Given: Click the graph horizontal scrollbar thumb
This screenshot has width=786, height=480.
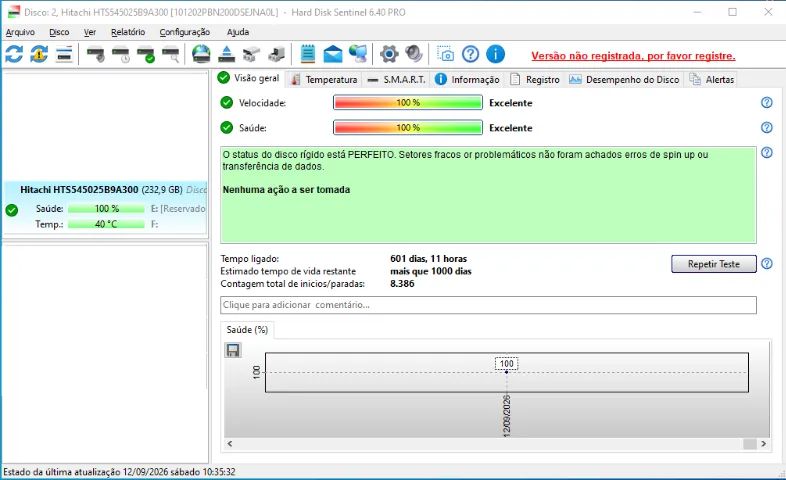Looking at the screenshot, I should [x=750, y=443].
